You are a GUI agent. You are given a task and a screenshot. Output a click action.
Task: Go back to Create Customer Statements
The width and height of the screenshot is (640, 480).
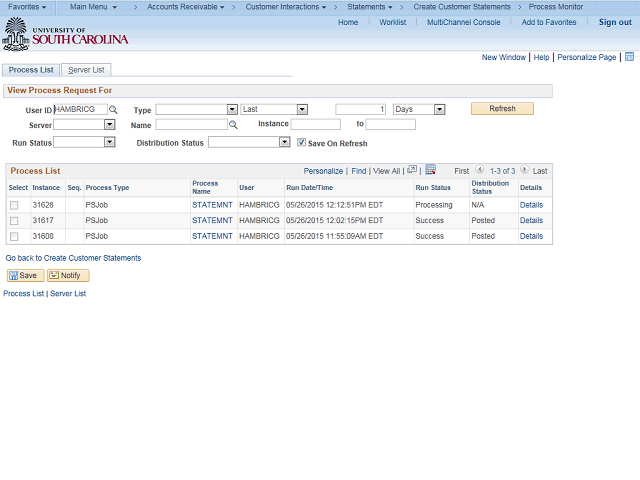pyautogui.click(x=73, y=258)
